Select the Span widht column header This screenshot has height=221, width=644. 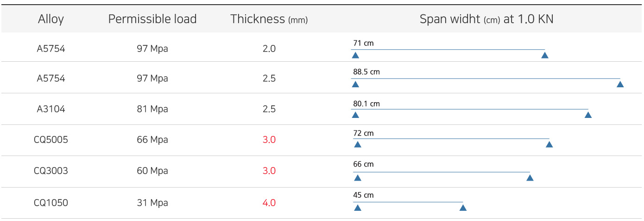[x=486, y=19]
